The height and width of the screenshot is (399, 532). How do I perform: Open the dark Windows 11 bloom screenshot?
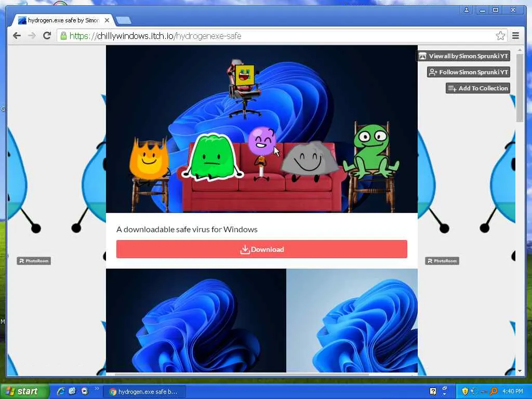click(196, 321)
